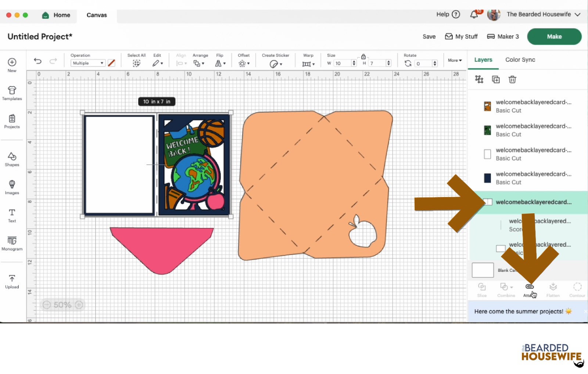Image resolution: width=588 pixels, height=374 pixels.
Task: Switch to the Color Sync tab
Action: [x=520, y=60]
